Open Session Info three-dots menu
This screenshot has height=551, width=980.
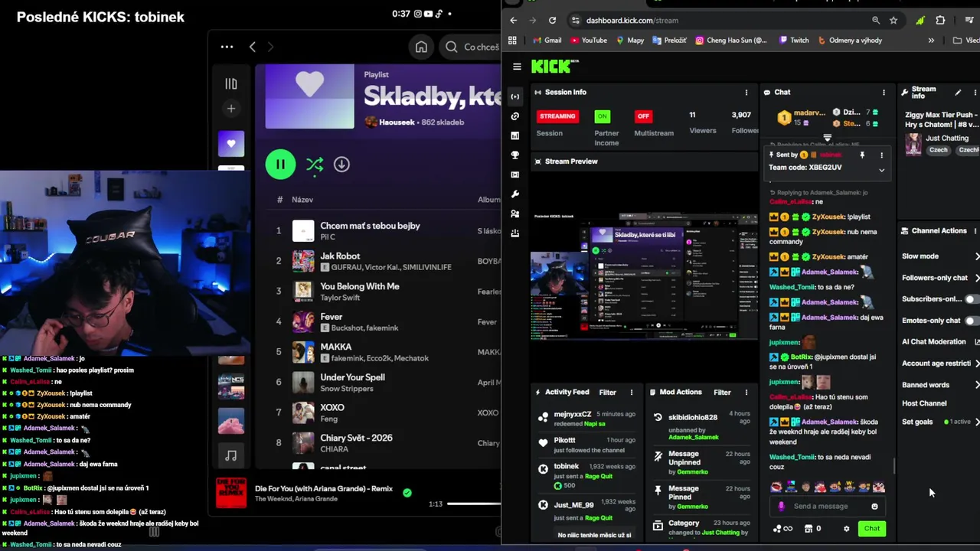point(746,93)
